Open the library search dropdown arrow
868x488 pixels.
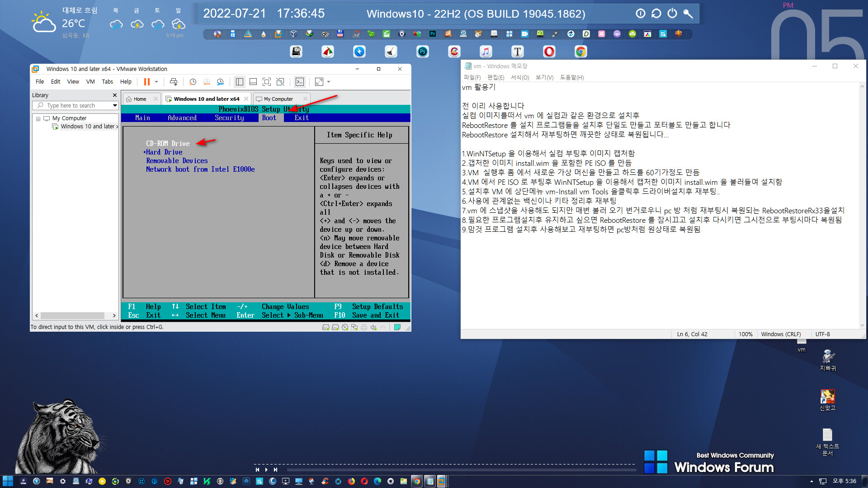[x=115, y=105]
